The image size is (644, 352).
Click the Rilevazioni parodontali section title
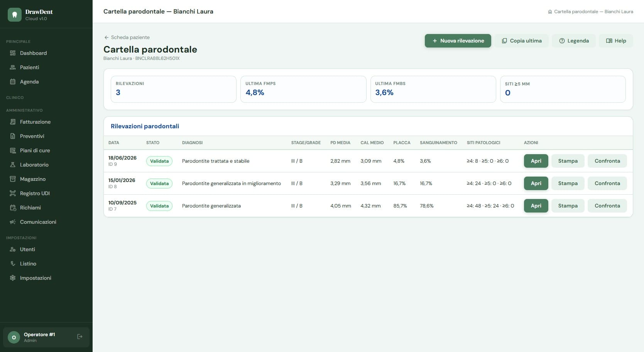(145, 126)
